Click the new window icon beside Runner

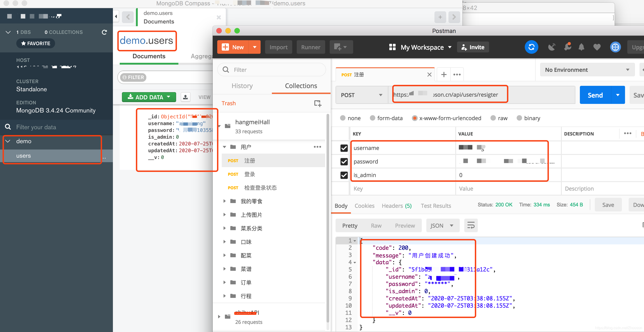point(341,47)
